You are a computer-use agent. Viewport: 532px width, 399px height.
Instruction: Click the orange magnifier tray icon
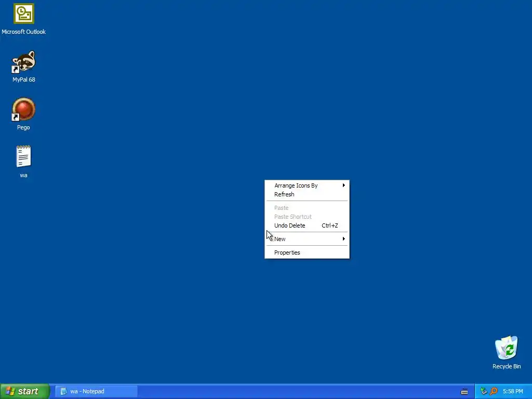[494, 391]
